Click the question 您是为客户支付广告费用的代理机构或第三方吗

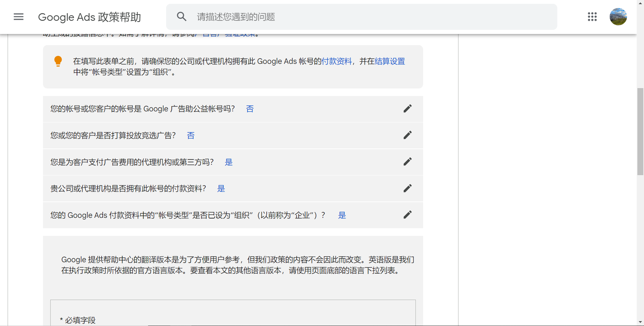[x=132, y=162]
